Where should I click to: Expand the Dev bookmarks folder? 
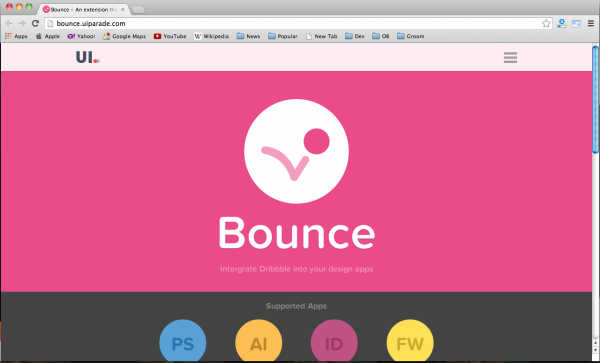pyautogui.click(x=355, y=36)
